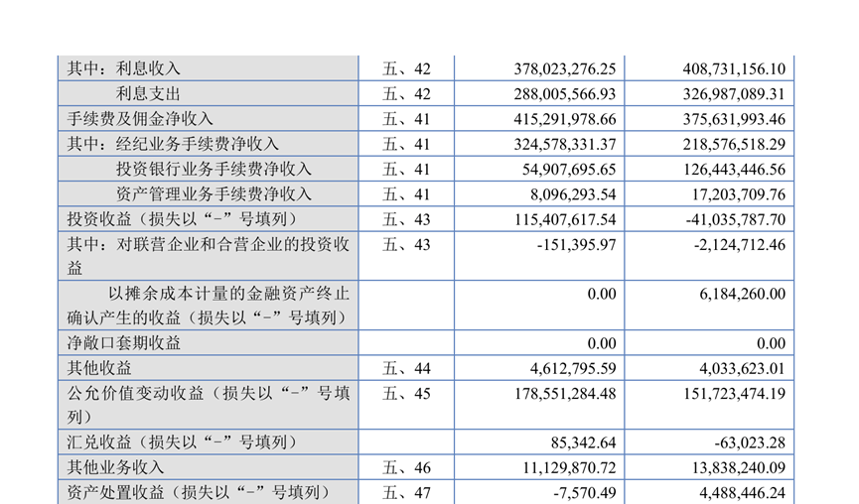Click the value 54,907,695.65
The height and width of the screenshot is (504, 859).
569,170
